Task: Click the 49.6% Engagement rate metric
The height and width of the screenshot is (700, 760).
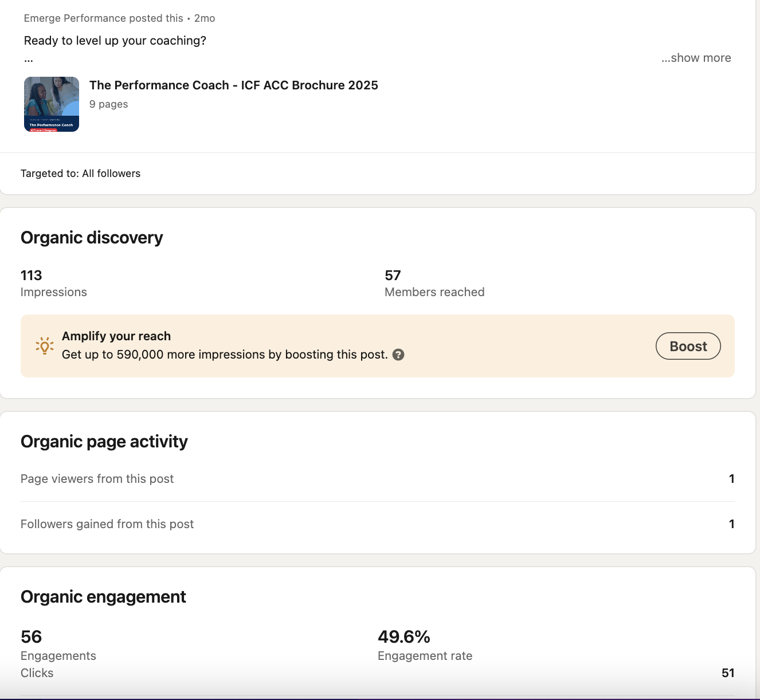Action: click(425, 645)
